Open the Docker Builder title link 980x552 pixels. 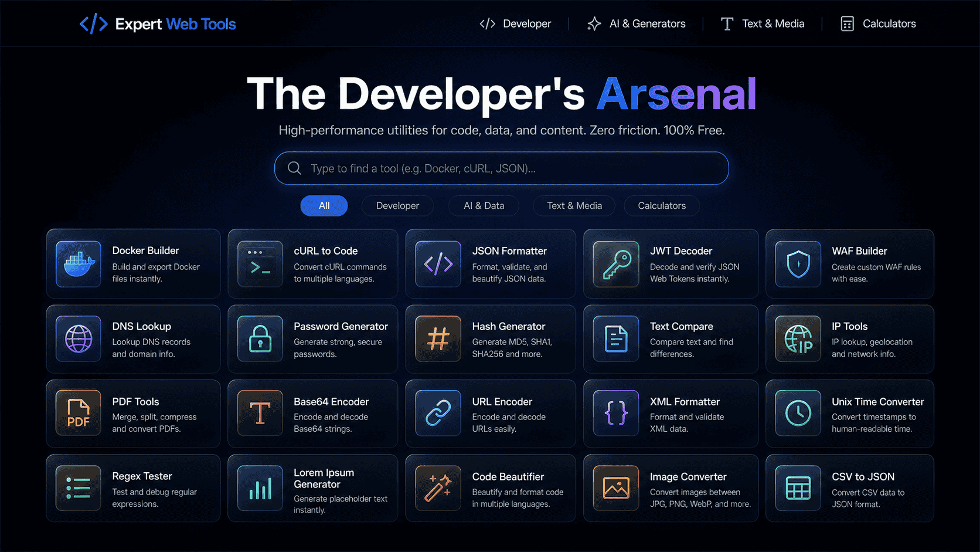(146, 250)
